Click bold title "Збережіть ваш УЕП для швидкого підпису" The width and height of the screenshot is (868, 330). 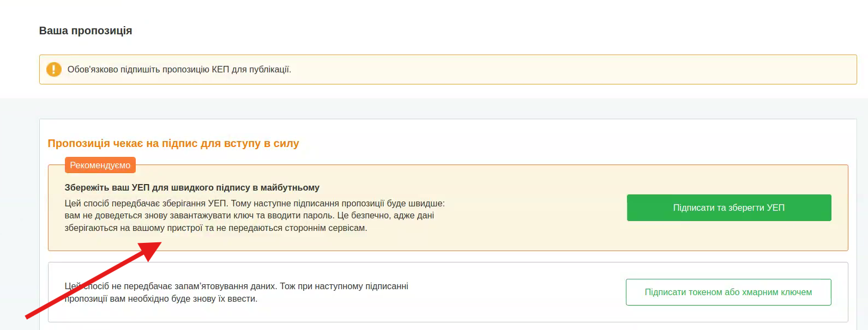click(191, 188)
